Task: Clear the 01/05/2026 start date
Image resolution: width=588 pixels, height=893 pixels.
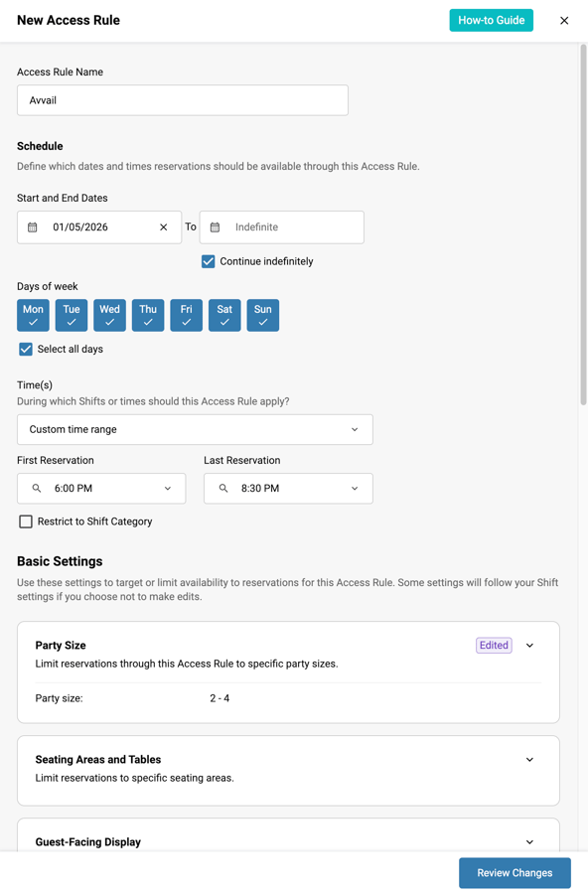Action: pyautogui.click(x=163, y=226)
